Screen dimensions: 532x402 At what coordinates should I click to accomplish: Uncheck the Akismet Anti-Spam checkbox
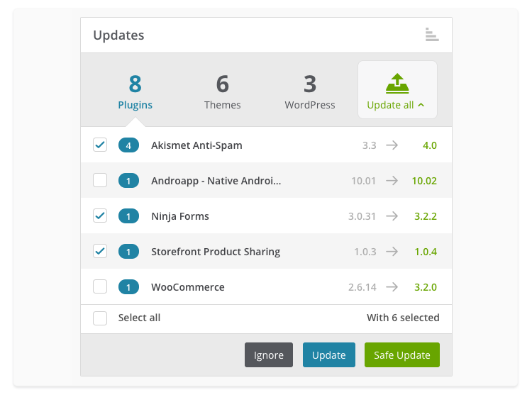(x=100, y=145)
